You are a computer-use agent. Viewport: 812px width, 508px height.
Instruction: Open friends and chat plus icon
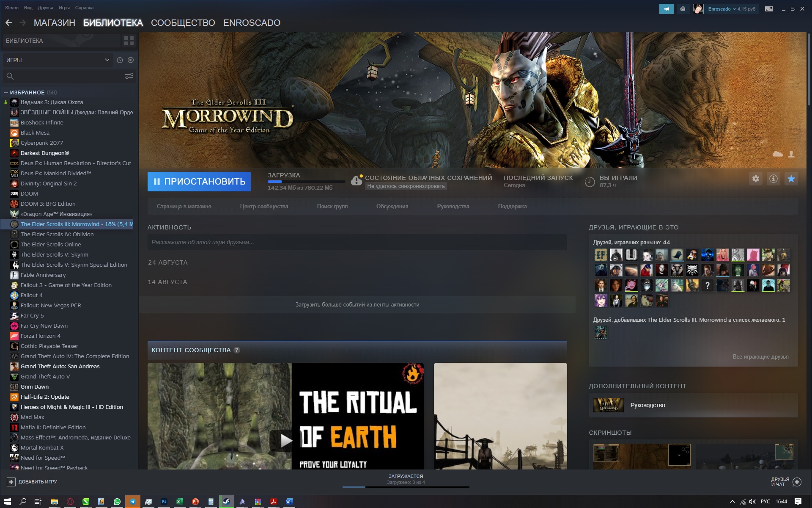click(797, 482)
